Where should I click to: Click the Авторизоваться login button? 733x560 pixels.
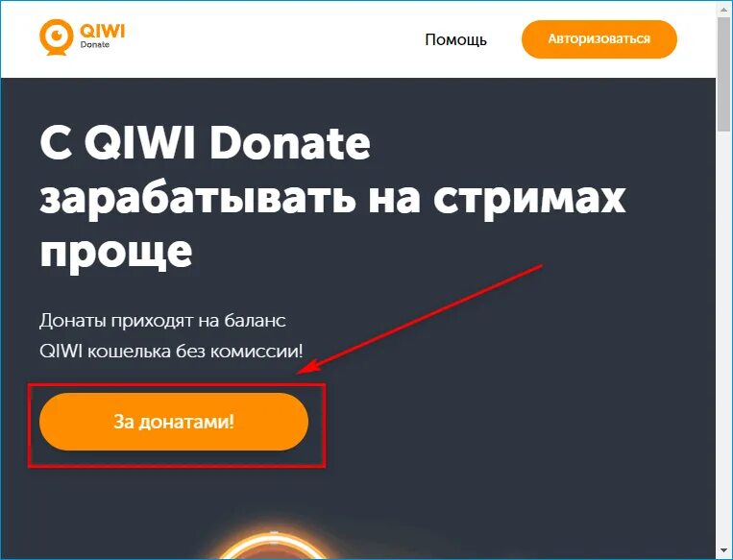click(599, 38)
